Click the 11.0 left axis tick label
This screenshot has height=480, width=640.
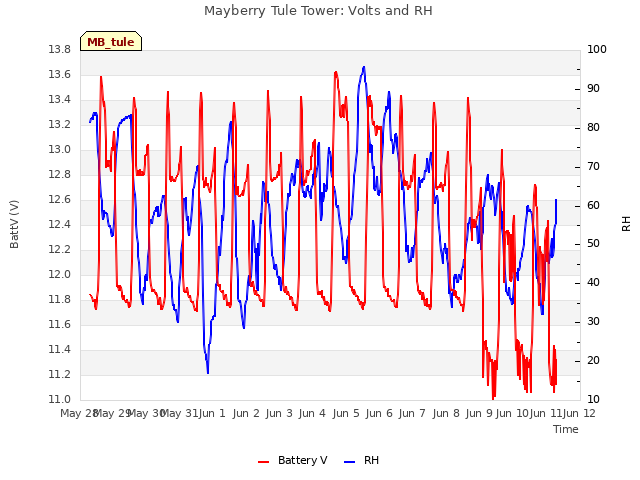(60, 399)
